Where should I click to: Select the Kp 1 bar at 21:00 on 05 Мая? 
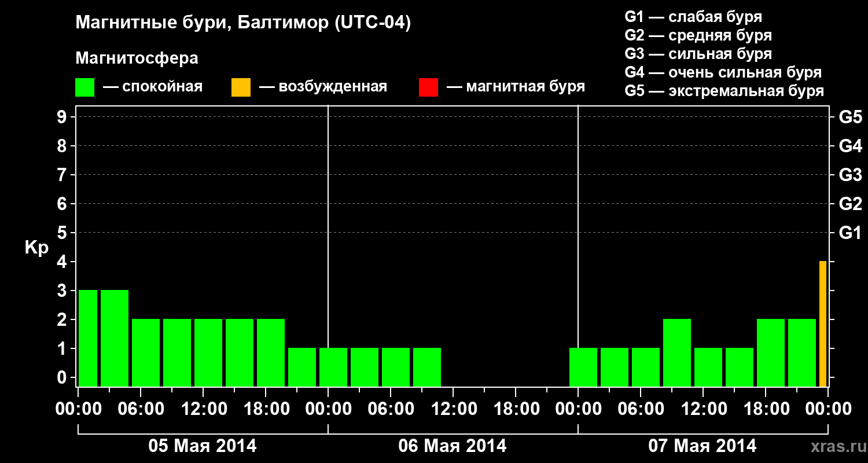click(x=302, y=367)
